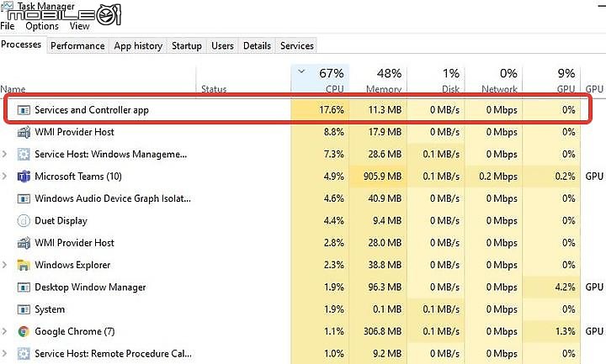Expand the Service Host: Windows Management row
The image size is (606, 364).
[5, 154]
